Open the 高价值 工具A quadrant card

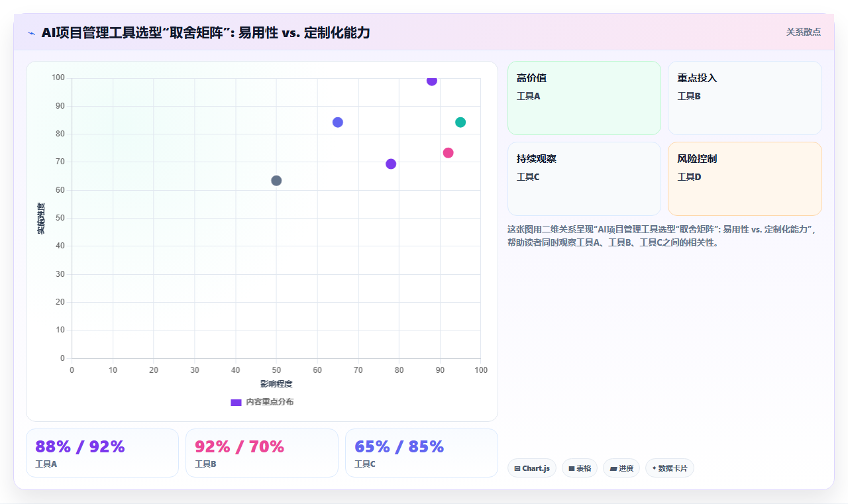[x=584, y=98]
